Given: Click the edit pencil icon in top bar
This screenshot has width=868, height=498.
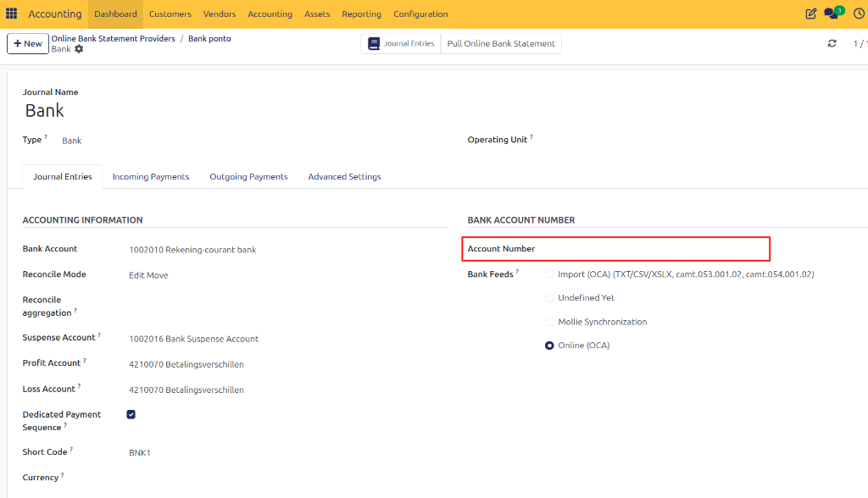Looking at the screenshot, I should [x=811, y=14].
